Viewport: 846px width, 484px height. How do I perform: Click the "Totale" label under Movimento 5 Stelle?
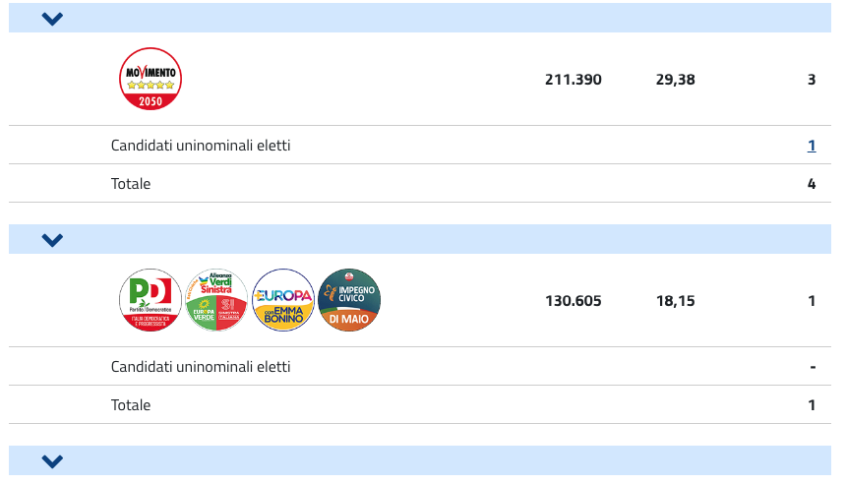point(131,184)
